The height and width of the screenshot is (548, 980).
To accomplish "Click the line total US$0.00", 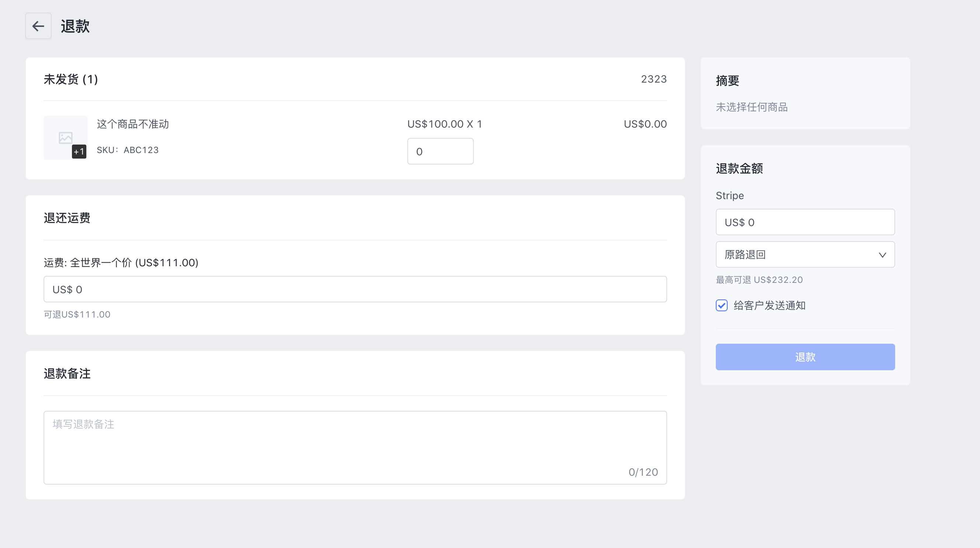I will click(x=645, y=124).
